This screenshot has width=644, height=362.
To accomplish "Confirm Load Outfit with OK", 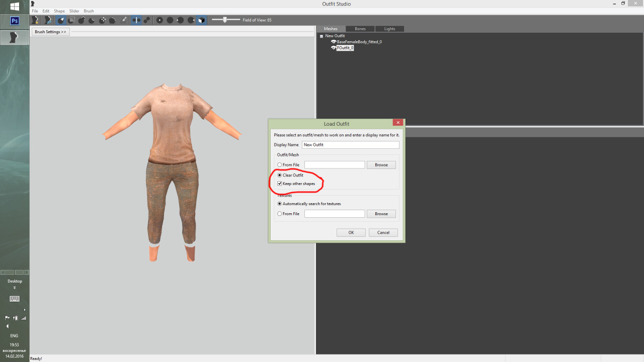I will [x=351, y=232].
